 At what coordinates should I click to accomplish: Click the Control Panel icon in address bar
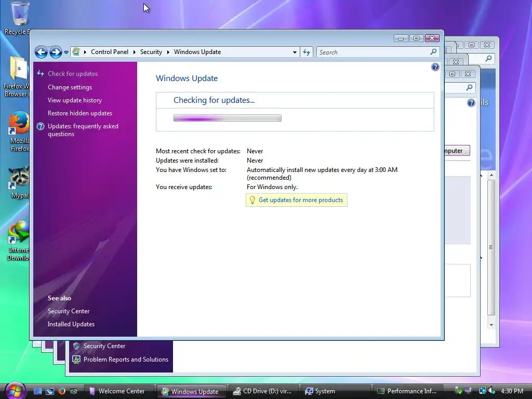[76, 52]
